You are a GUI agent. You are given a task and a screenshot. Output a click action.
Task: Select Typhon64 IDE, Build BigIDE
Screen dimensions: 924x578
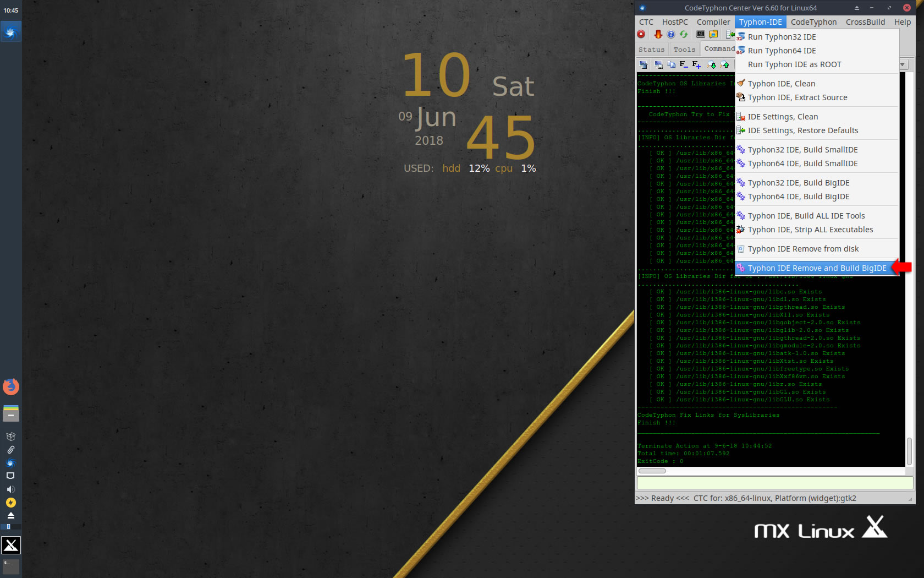pos(817,197)
